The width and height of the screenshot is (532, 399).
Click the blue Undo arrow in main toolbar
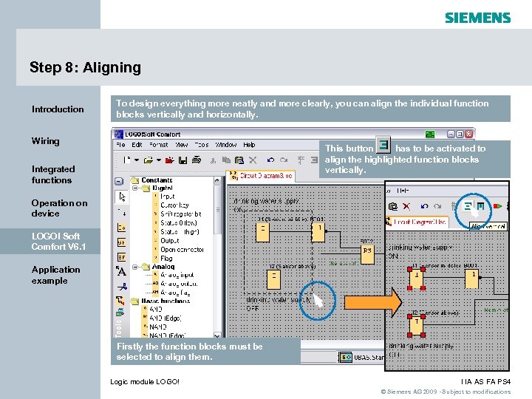tap(270, 160)
